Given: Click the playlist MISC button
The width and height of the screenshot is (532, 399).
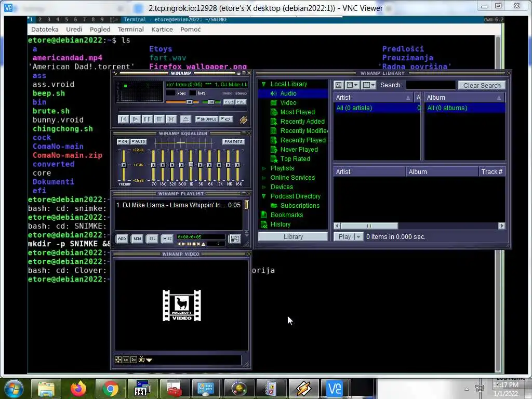Looking at the screenshot, I should point(168,239).
